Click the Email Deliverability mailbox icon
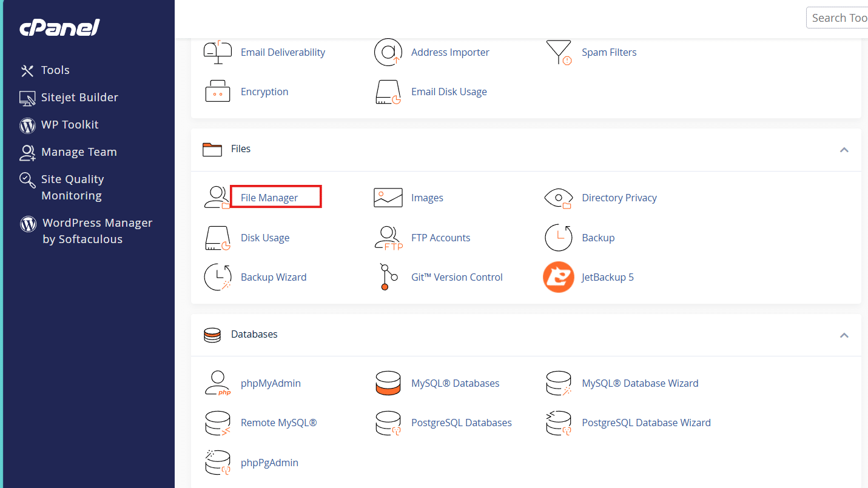The width and height of the screenshot is (868, 488). [218, 53]
